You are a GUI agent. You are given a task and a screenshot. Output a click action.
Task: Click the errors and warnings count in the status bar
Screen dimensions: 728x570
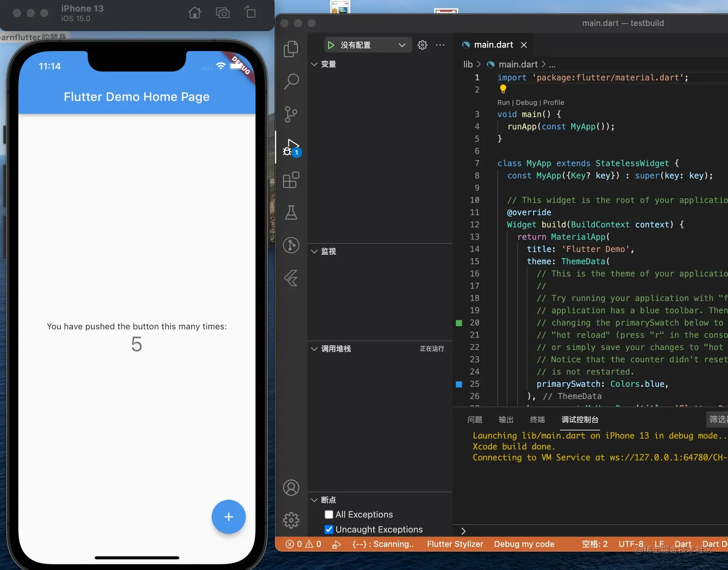[x=303, y=544]
